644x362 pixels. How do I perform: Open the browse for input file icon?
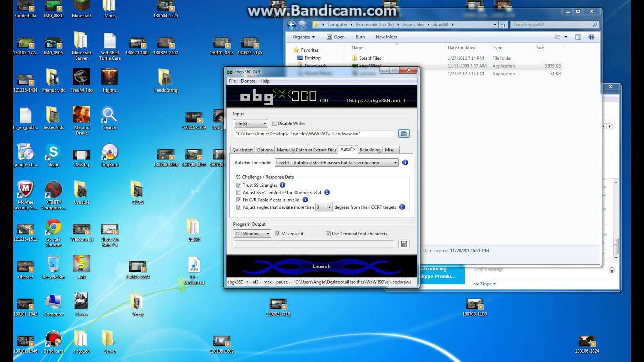[x=404, y=134]
